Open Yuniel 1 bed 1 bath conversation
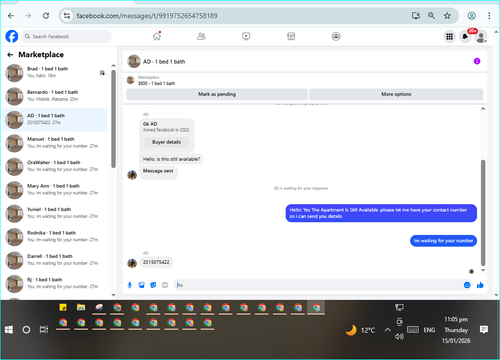 coord(55,213)
